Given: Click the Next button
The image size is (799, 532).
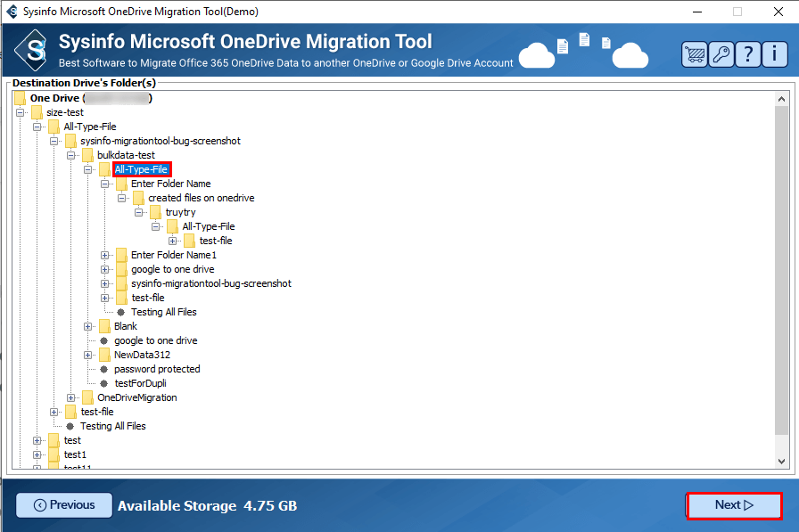Looking at the screenshot, I should 734,505.
